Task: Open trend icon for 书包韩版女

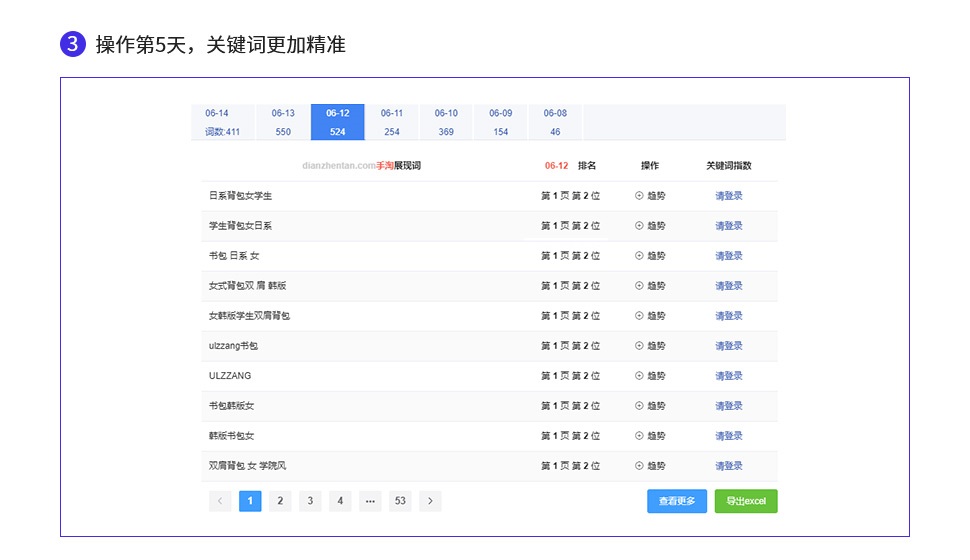Action: [x=639, y=406]
